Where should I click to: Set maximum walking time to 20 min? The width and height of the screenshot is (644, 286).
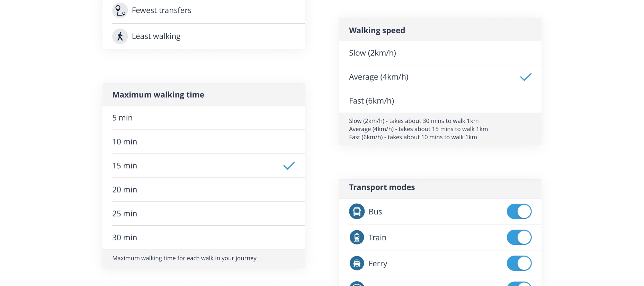point(204,190)
